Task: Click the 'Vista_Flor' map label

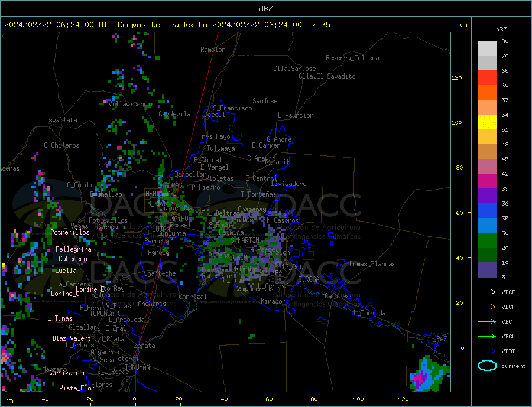Action: (77, 388)
